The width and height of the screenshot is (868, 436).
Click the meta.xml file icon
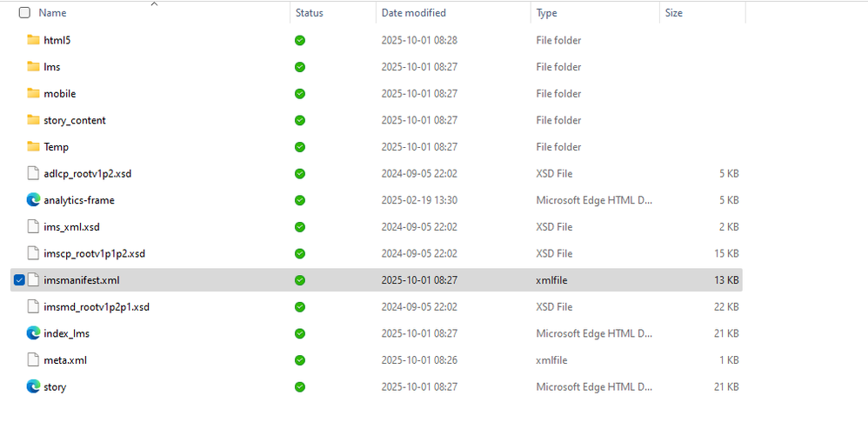(x=34, y=360)
